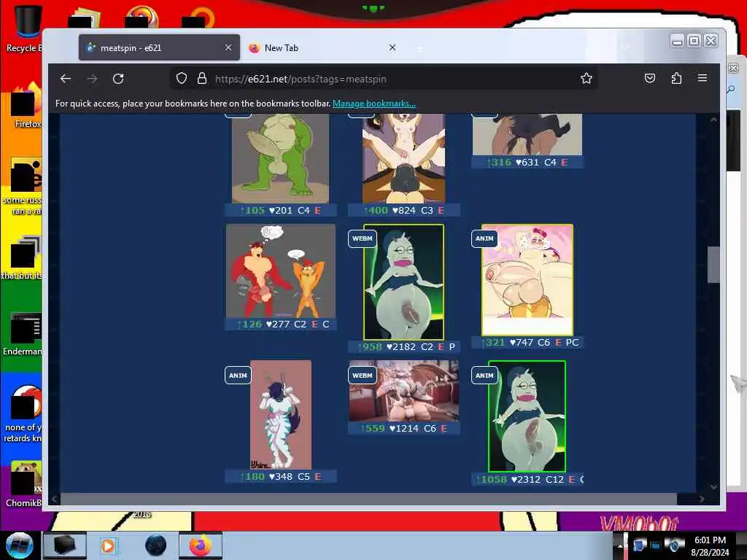
Task: Open the tracking protection shield icon
Action: click(181, 78)
